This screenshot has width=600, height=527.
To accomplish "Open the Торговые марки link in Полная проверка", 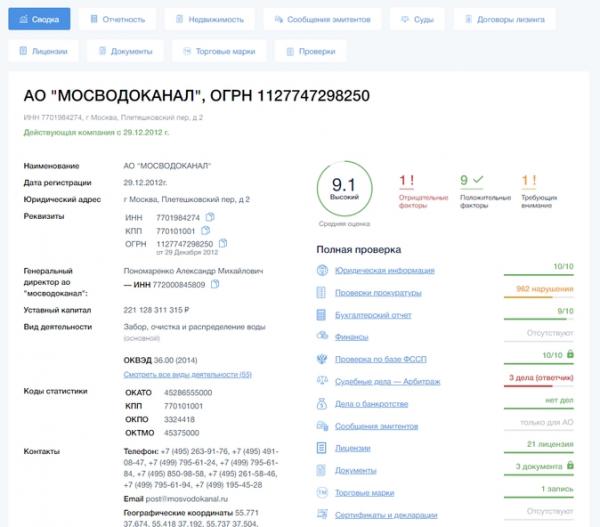I will pos(364,493).
